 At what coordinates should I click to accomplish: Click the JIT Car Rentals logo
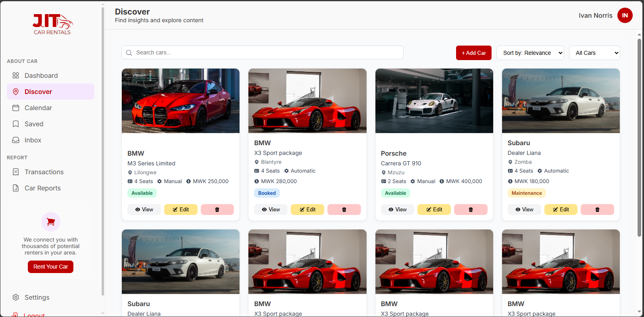[x=52, y=24]
